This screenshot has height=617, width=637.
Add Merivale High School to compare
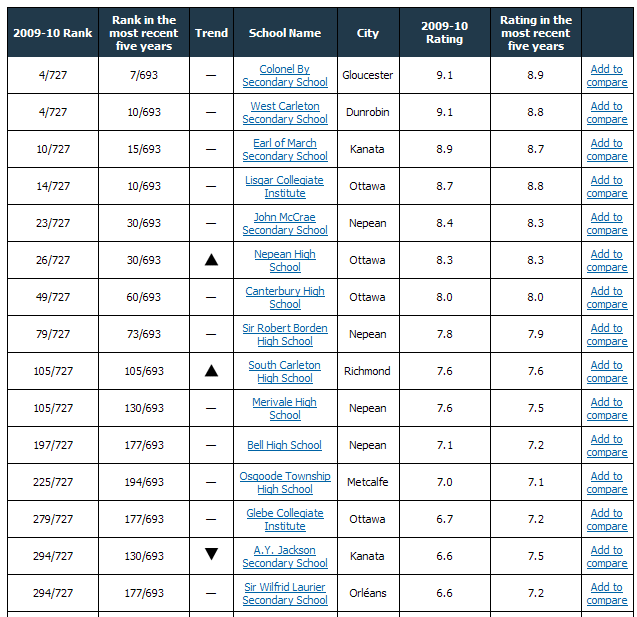coord(606,409)
